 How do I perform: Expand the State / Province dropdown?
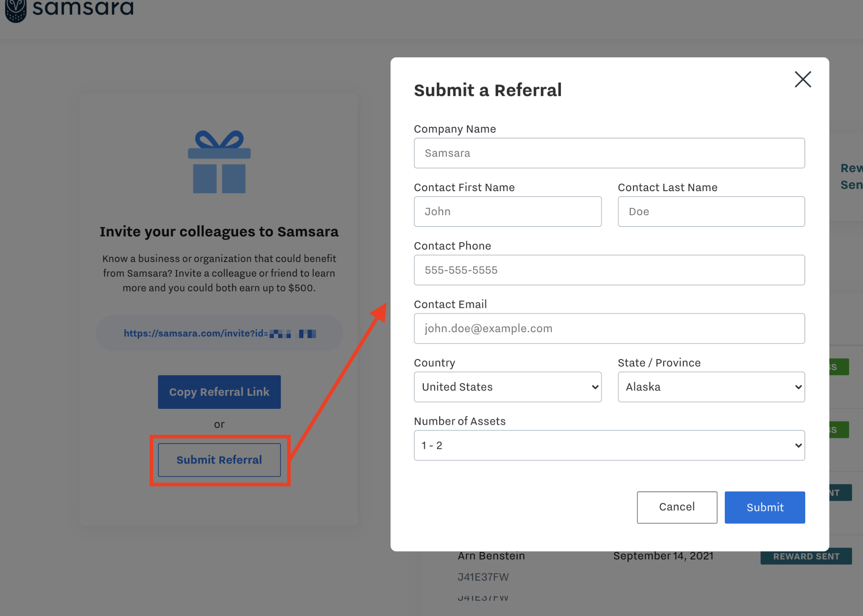(x=711, y=387)
